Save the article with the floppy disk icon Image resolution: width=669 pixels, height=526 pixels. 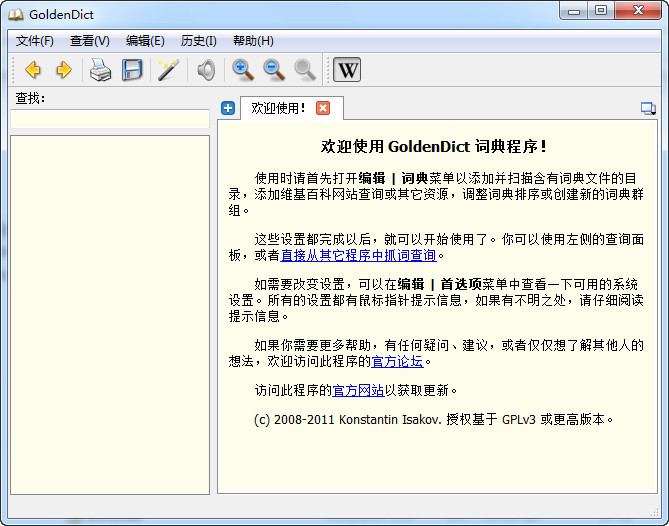point(132,70)
